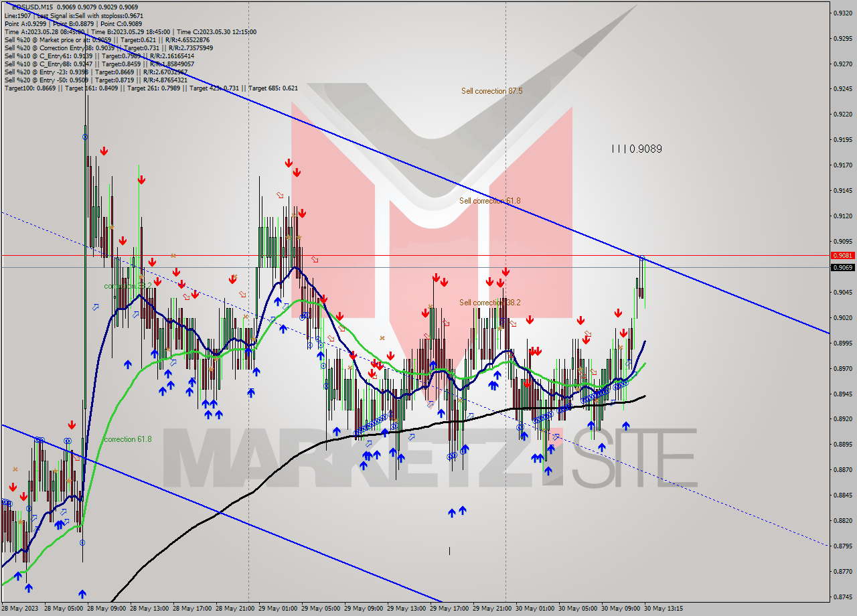
Task: Click the 0.9220 price axis label
Action: click(842, 114)
